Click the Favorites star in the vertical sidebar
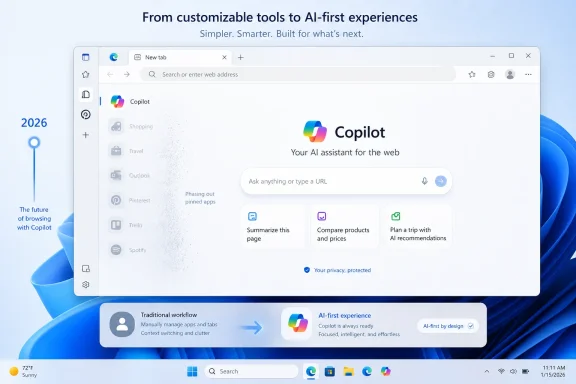The height and width of the screenshot is (384, 576). 86,75
